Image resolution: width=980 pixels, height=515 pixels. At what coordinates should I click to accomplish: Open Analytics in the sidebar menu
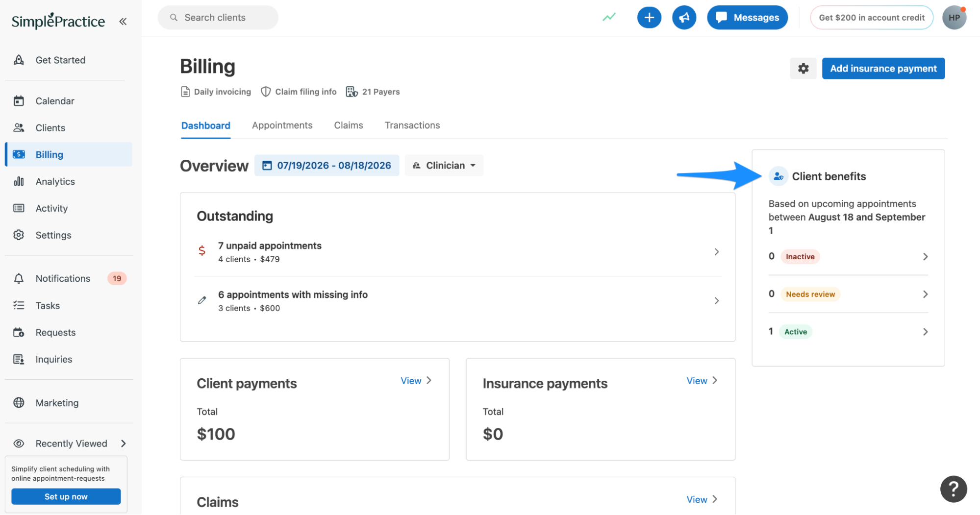69,181
